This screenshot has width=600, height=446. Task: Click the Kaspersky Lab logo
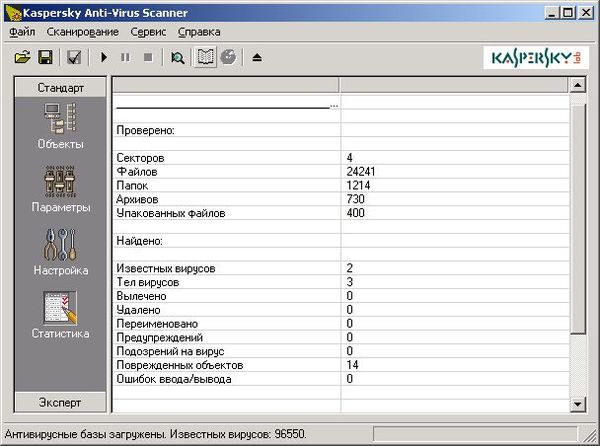pos(536,58)
